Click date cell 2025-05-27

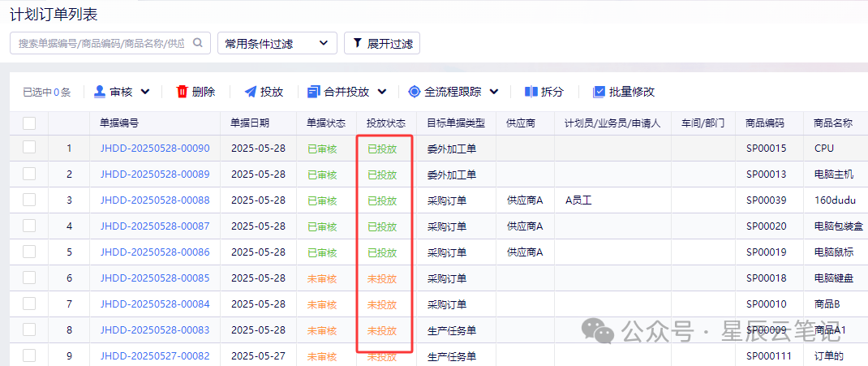[259, 356]
